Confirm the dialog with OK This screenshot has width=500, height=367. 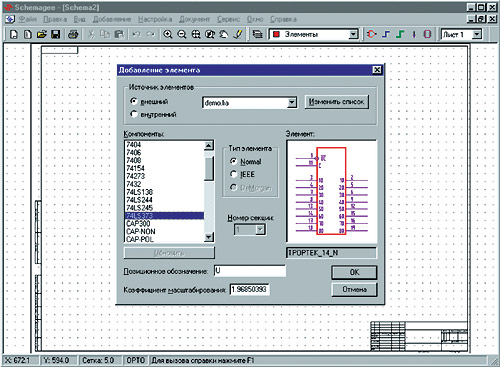coord(354,272)
